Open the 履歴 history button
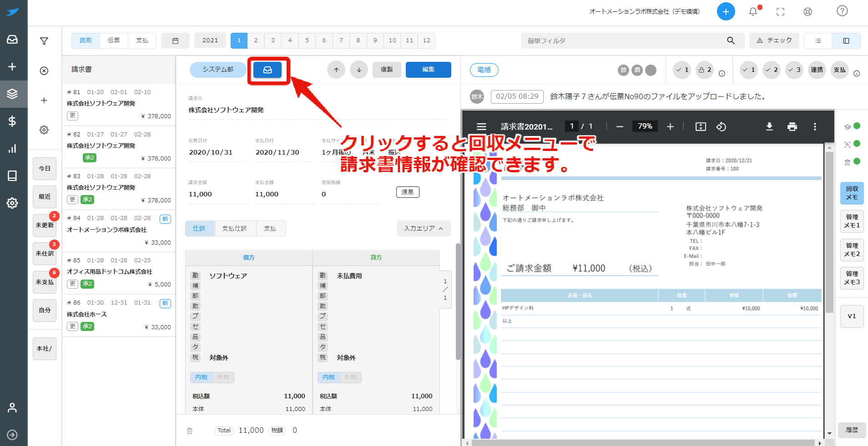This screenshot has height=446, width=868. click(852, 430)
